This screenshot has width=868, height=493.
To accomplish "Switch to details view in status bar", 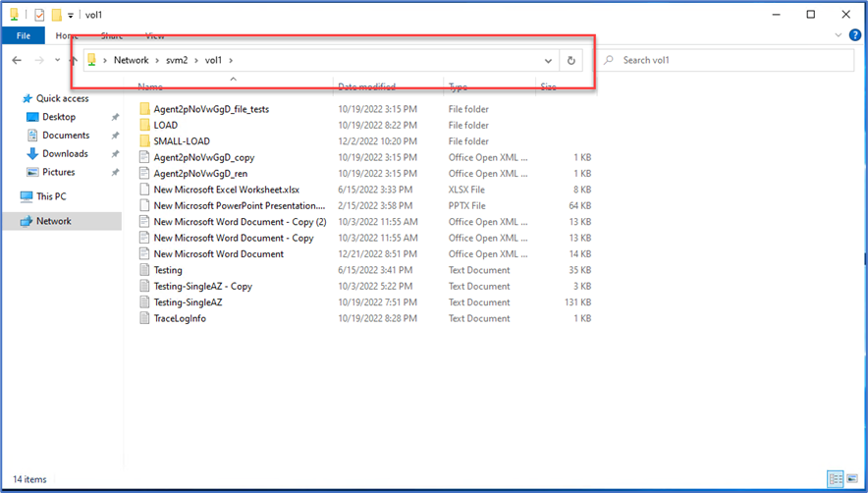I will click(836, 479).
